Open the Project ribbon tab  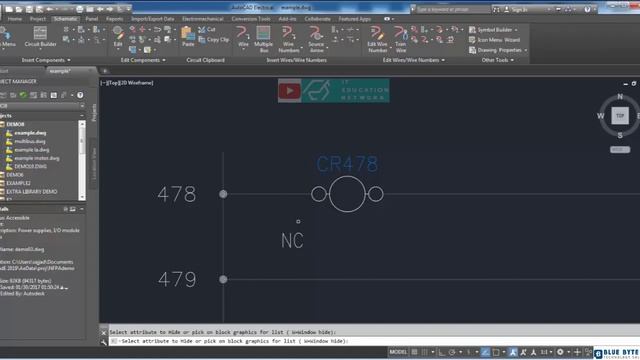[x=38, y=19]
